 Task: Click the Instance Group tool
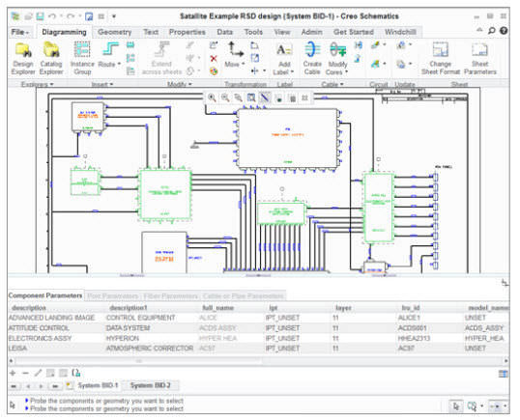click(x=82, y=58)
